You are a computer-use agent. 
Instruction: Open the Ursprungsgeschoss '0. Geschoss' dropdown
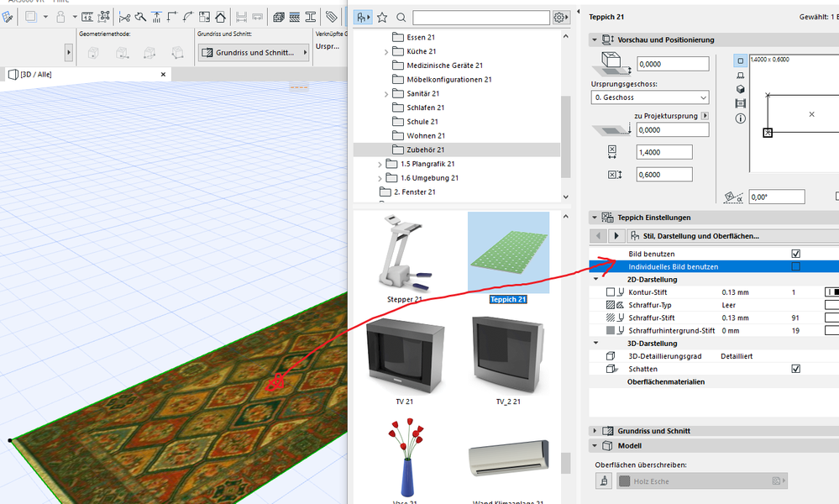pos(650,97)
